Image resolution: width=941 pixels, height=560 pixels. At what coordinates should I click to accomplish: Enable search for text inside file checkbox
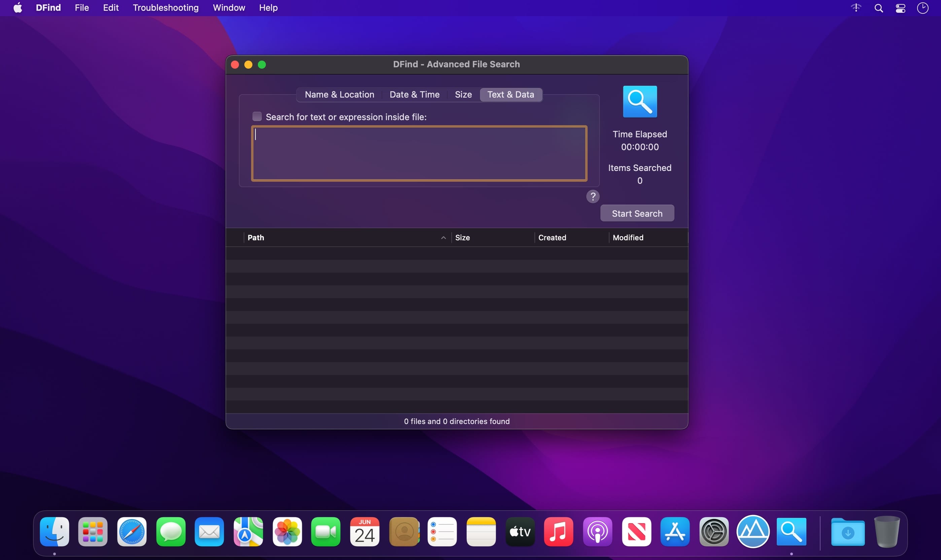pyautogui.click(x=257, y=116)
